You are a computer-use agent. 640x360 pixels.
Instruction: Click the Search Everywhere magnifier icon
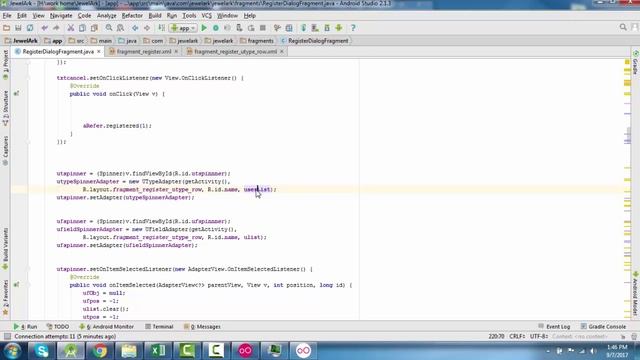[x=623, y=27]
